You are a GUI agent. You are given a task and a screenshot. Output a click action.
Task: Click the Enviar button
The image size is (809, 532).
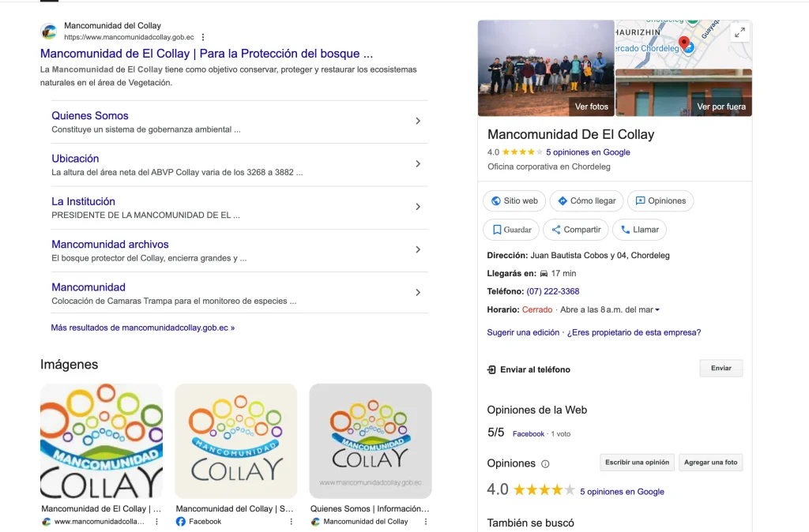point(720,368)
